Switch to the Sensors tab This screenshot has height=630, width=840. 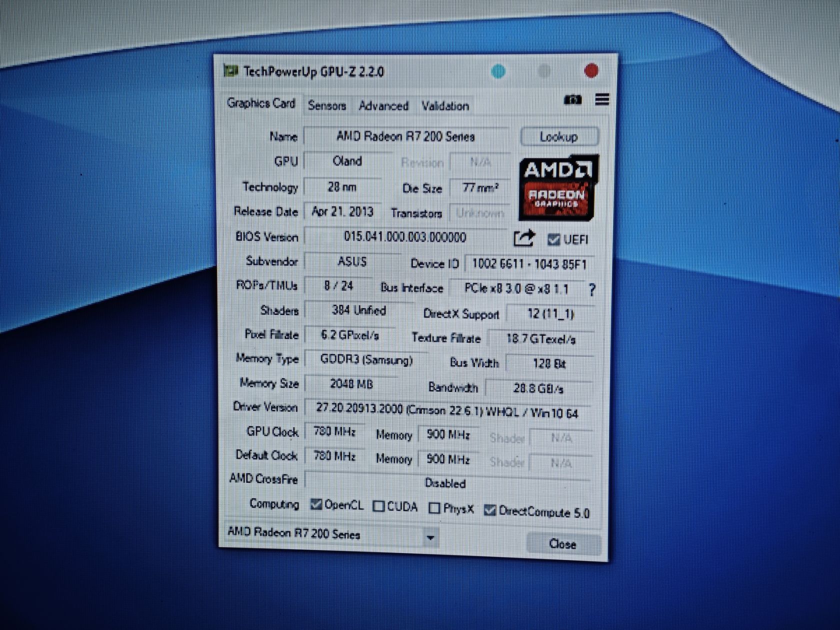pyautogui.click(x=327, y=105)
